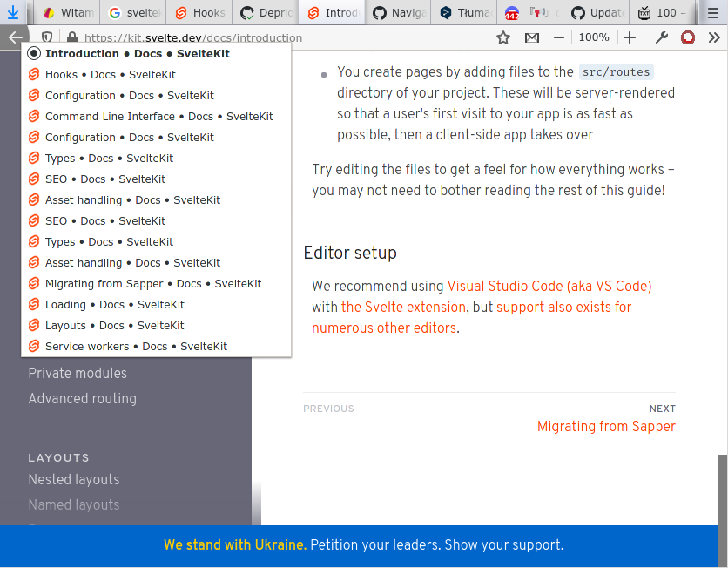Open Layouts history entry
The image size is (728, 568).
(x=156, y=326)
